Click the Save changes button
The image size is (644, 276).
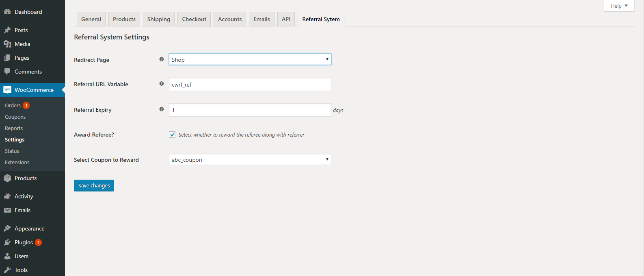coord(94,185)
